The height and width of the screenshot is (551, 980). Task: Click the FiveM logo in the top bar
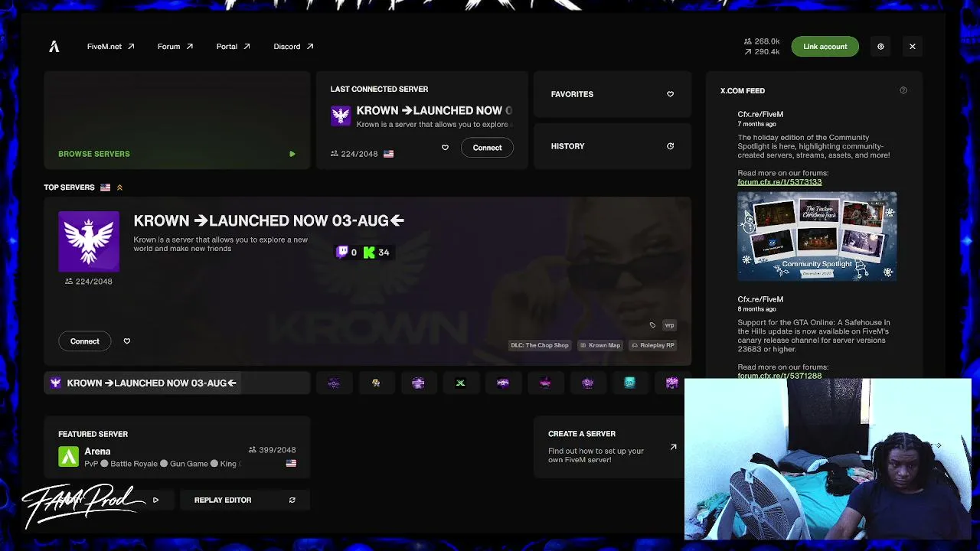[54, 47]
